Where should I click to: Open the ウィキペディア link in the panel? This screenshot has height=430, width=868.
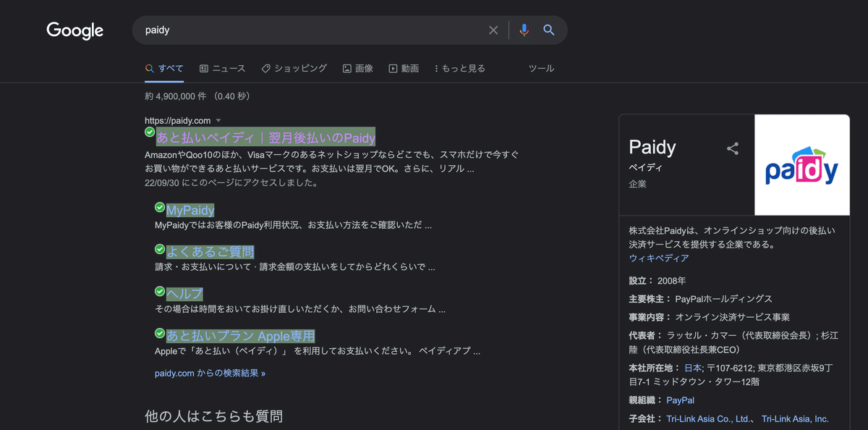659,258
